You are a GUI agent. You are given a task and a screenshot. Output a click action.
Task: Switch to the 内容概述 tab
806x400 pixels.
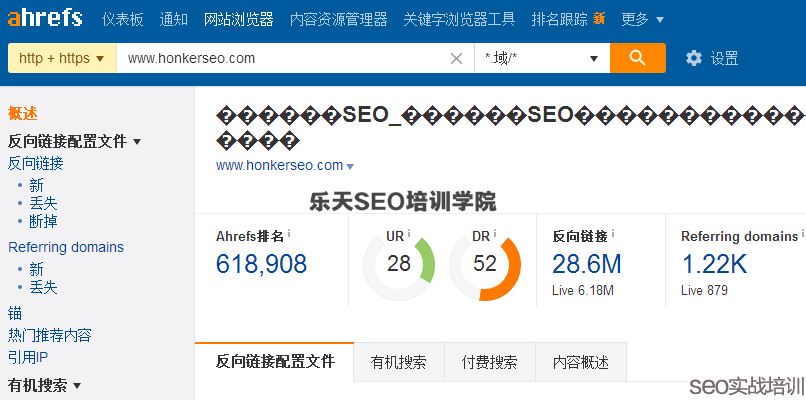point(581,362)
